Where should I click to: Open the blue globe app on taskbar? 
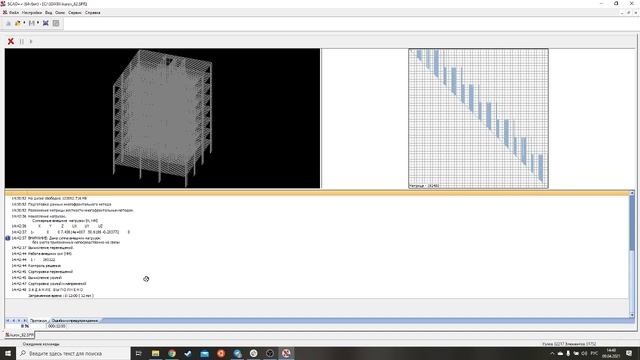[x=237, y=353]
